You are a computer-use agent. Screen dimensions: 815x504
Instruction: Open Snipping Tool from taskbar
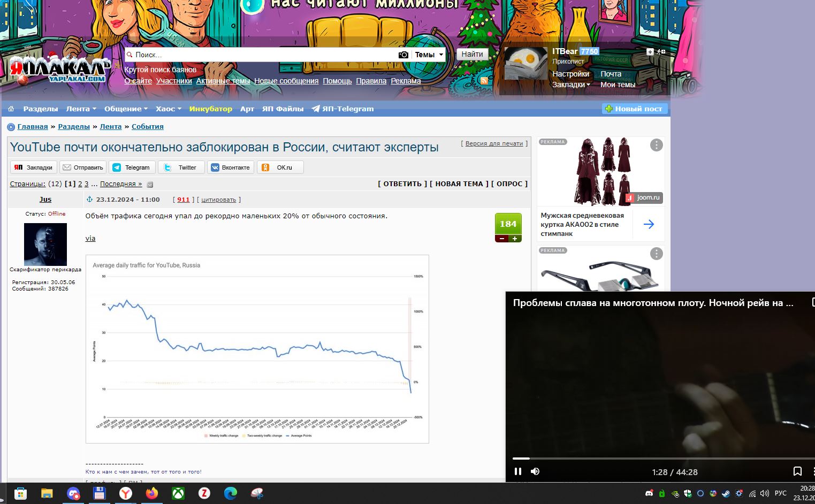(257, 493)
